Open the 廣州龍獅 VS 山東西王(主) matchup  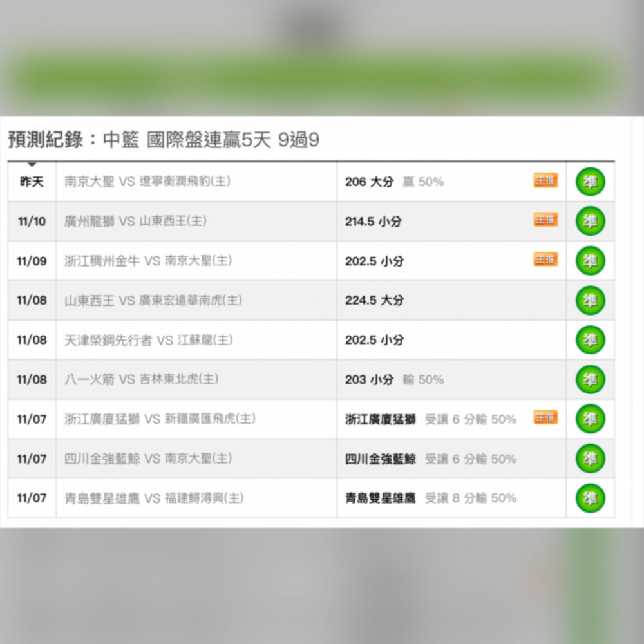[x=135, y=221]
